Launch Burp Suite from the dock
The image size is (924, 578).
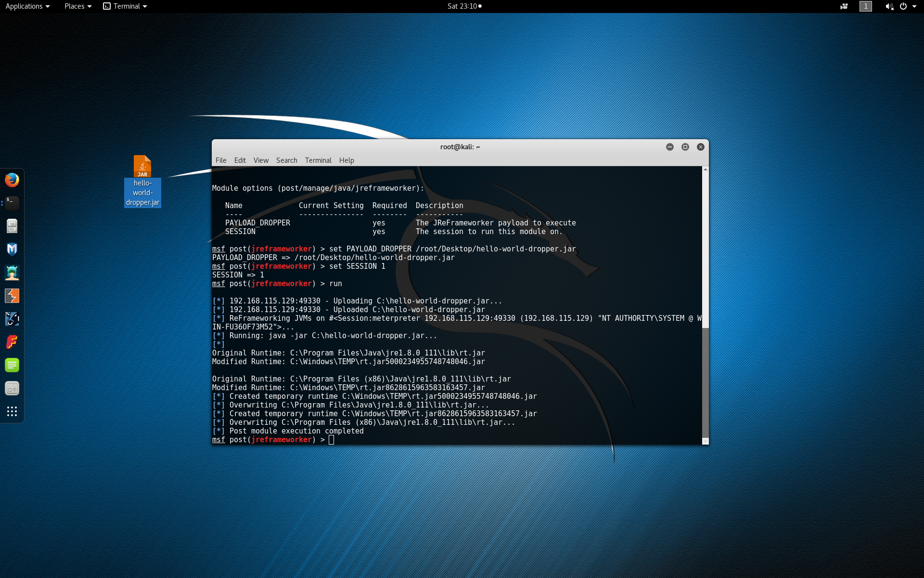(12, 295)
